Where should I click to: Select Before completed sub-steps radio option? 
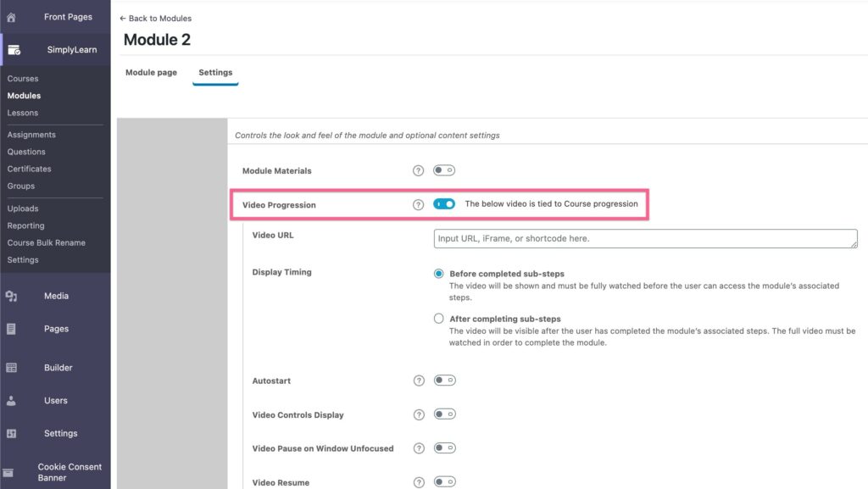[x=438, y=274]
